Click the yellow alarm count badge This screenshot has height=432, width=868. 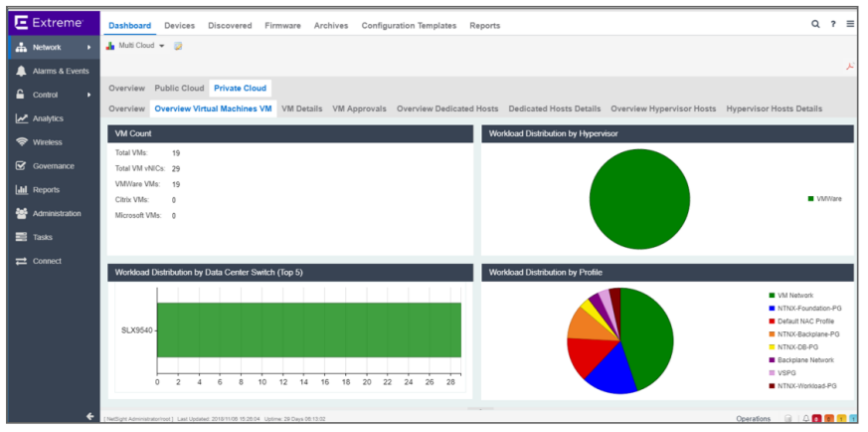(x=841, y=419)
